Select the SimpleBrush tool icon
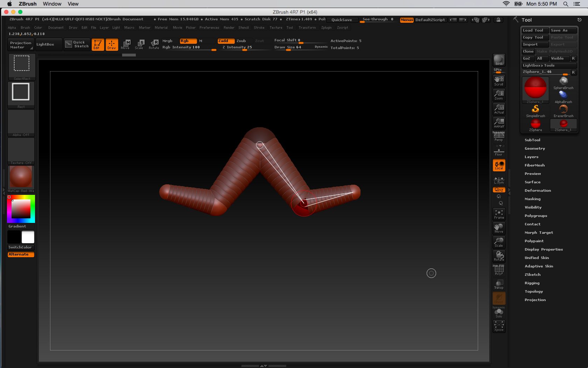The image size is (588, 368). [x=535, y=111]
